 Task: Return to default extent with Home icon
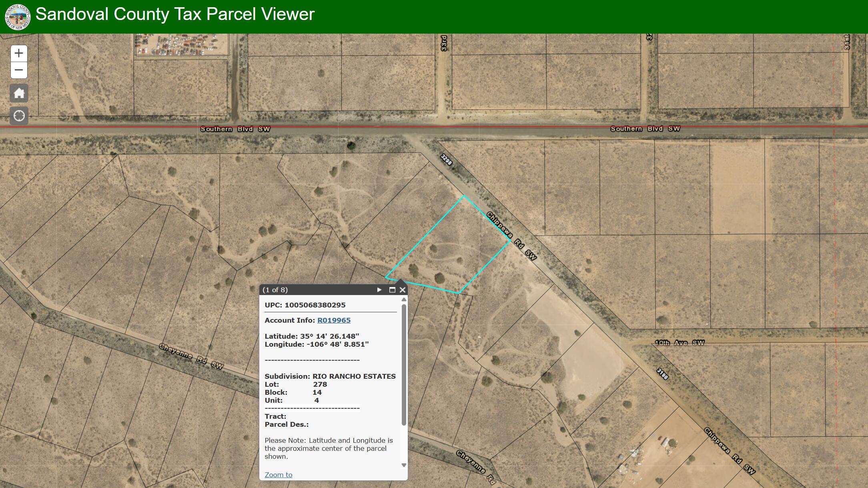(x=19, y=93)
